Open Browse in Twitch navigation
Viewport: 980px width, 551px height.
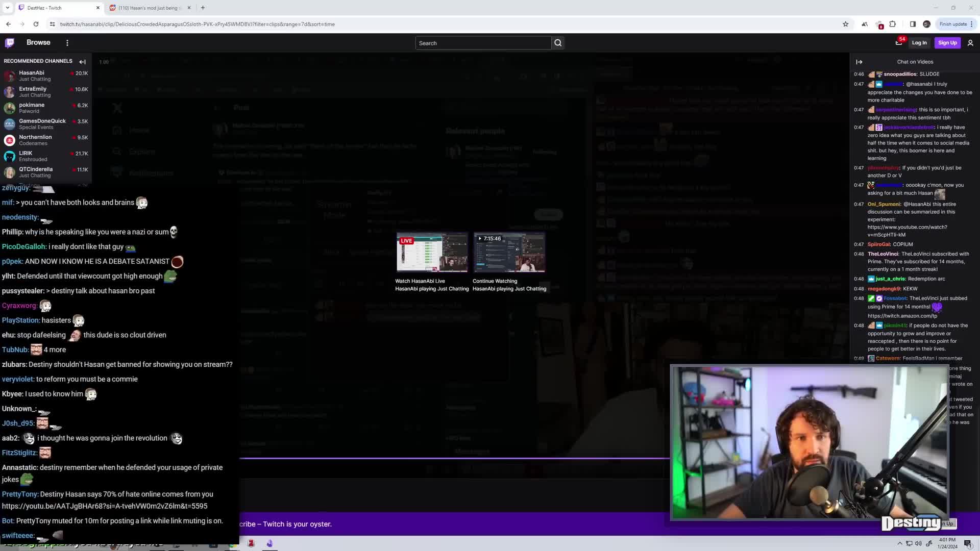38,43
